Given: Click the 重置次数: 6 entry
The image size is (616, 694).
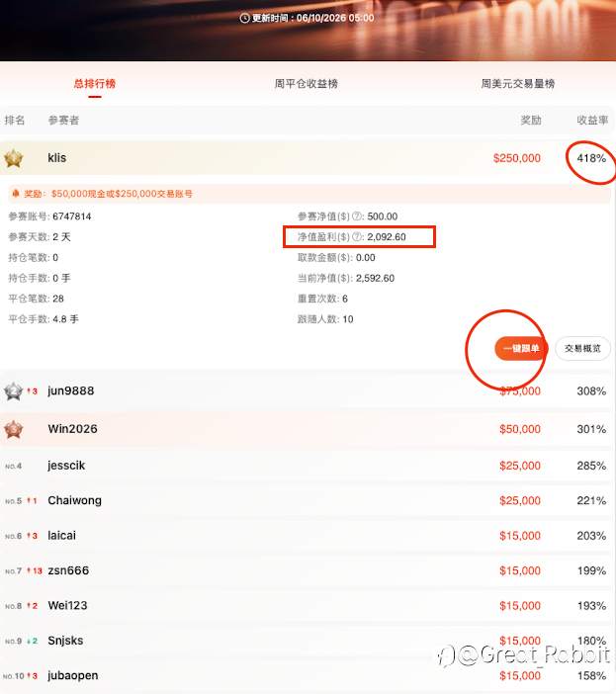Looking at the screenshot, I should tap(322, 299).
